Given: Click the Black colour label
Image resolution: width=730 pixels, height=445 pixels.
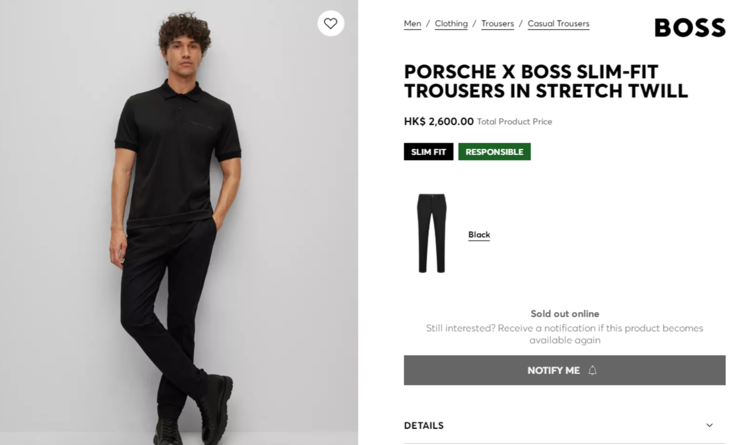Looking at the screenshot, I should (479, 235).
